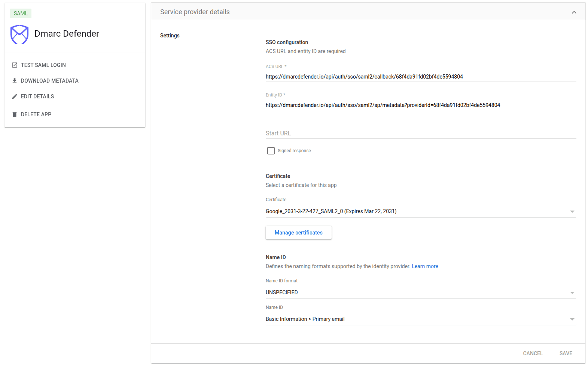The width and height of the screenshot is (588, 365).
Task: Focus the Start URL input field
Action: point(421,134)
